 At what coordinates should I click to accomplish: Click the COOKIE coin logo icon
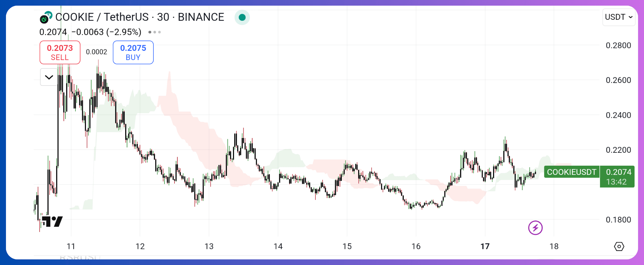pyautogui.click(x=44, y=19)
